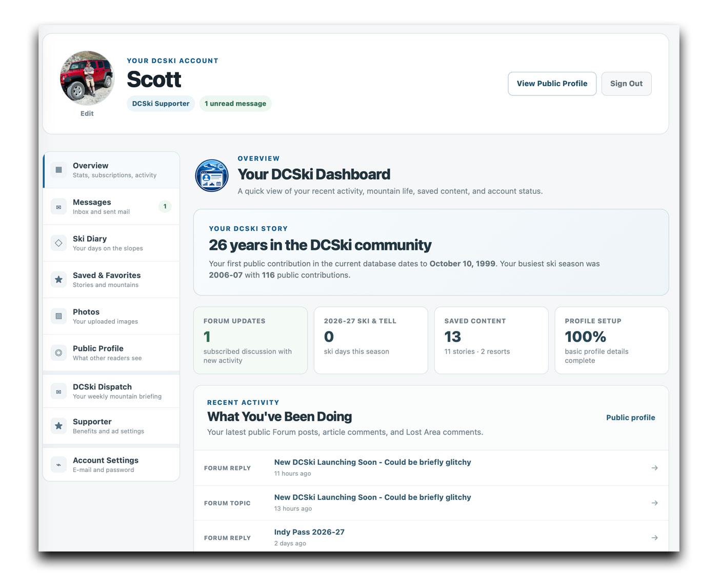
Task: Click the 'YOUR DCSKI ACCOUNT' label
Action: click(x=172, y=61)
